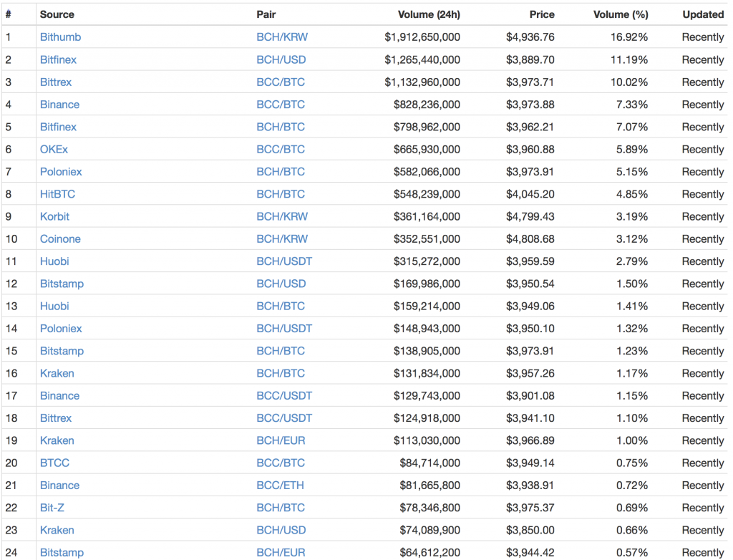
Task: Click BTCC's BCC/BTC pair link
Action: point(281,463)
